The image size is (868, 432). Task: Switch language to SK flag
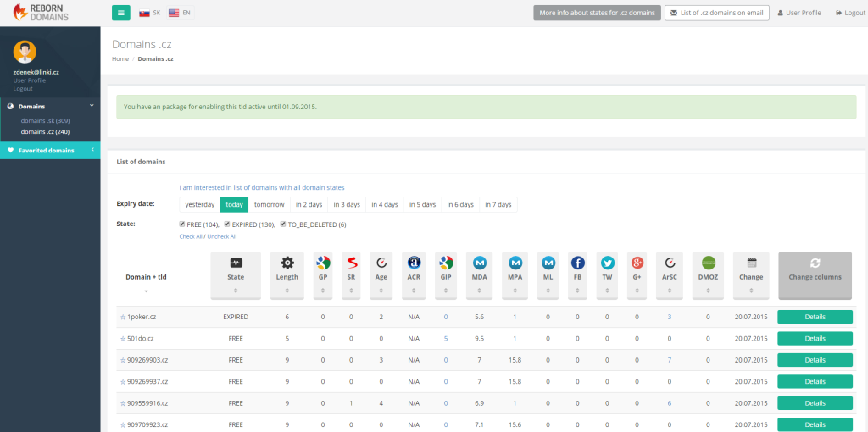click(149, 13)
